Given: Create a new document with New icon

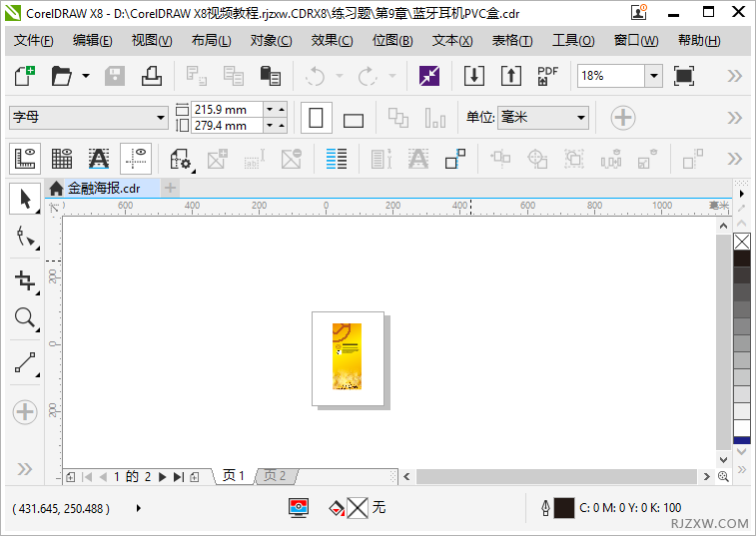Looking at the screenshot, I should [25, 76].
